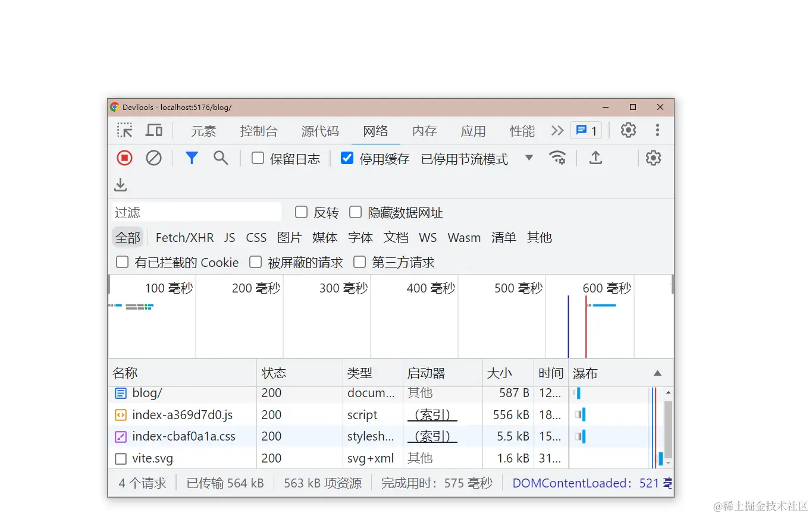This screenshot has height=516, width=812.
Task: Open the three-dot DevTools menu
Action: click(657, 130)
